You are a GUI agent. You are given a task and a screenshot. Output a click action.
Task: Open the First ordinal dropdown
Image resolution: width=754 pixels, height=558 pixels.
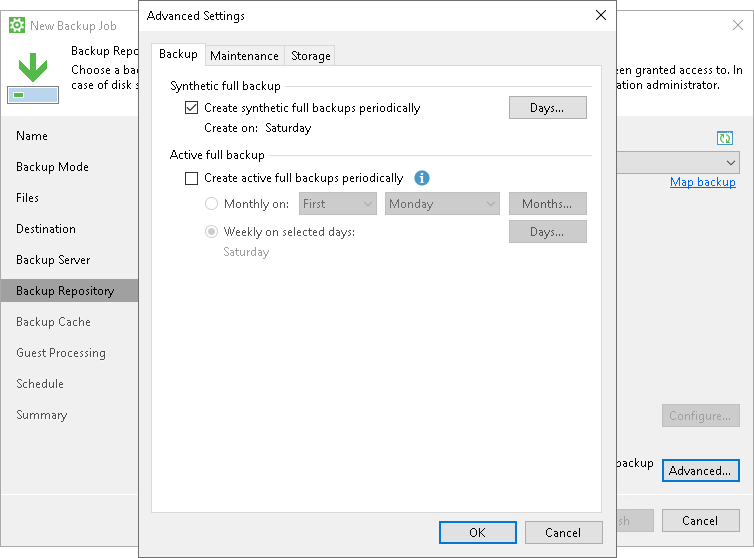337,204
